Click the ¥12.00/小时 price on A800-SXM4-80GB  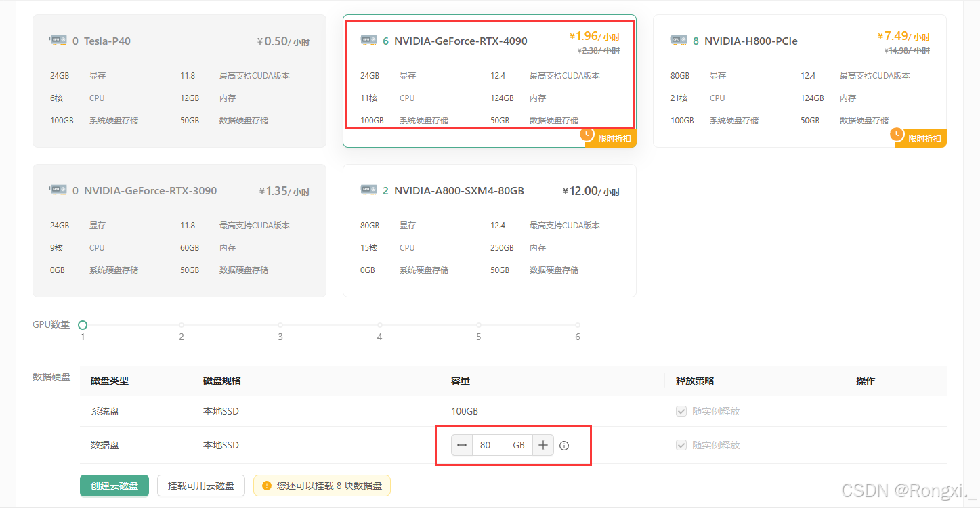click(591, 191)
